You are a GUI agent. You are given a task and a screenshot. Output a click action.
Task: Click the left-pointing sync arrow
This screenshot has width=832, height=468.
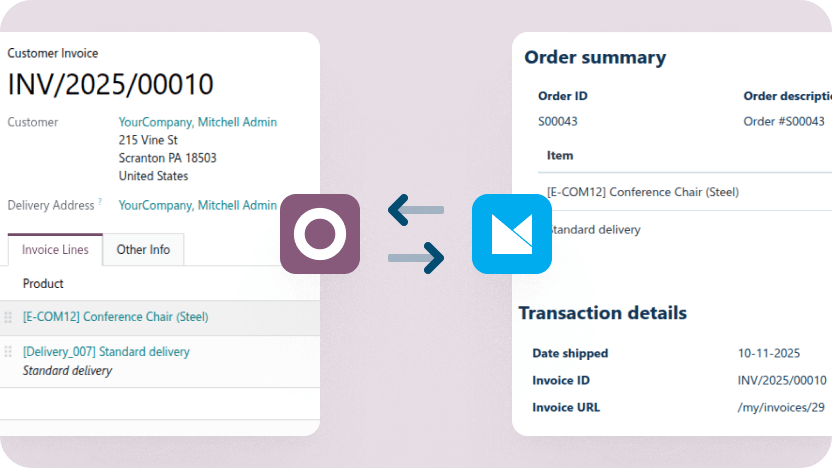[415, 210]
